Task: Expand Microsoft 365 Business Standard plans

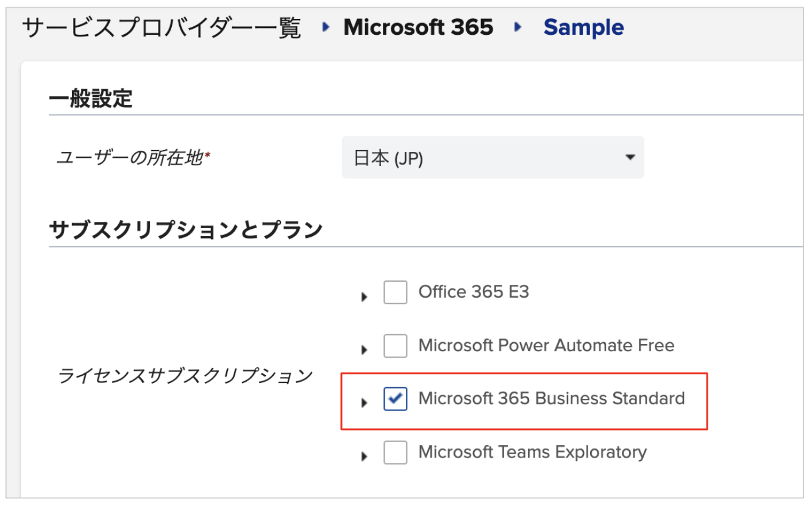Action: tap(365, 403)
